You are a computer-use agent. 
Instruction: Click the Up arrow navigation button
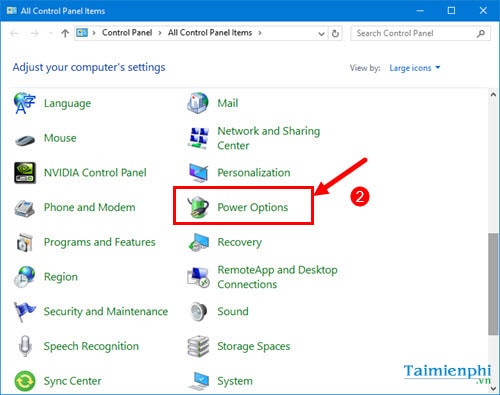pyautogui.click(x=65, y=33)
